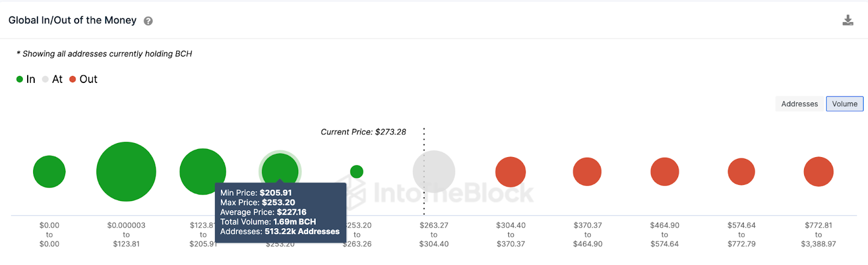The width and height of the screenshot is (868, 265).
Task: Click the largest green bubble at $0.000003 range
Action: pyautogui.click(x=126, y=172)
